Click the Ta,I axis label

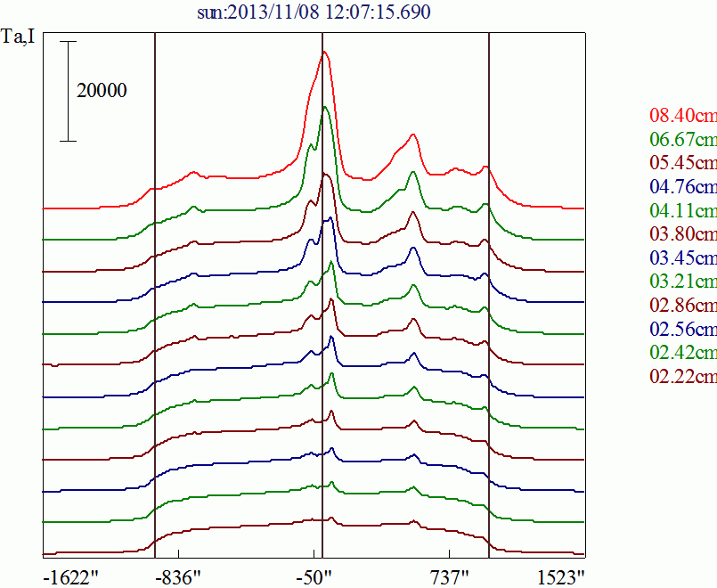click(x=19, y=37)
